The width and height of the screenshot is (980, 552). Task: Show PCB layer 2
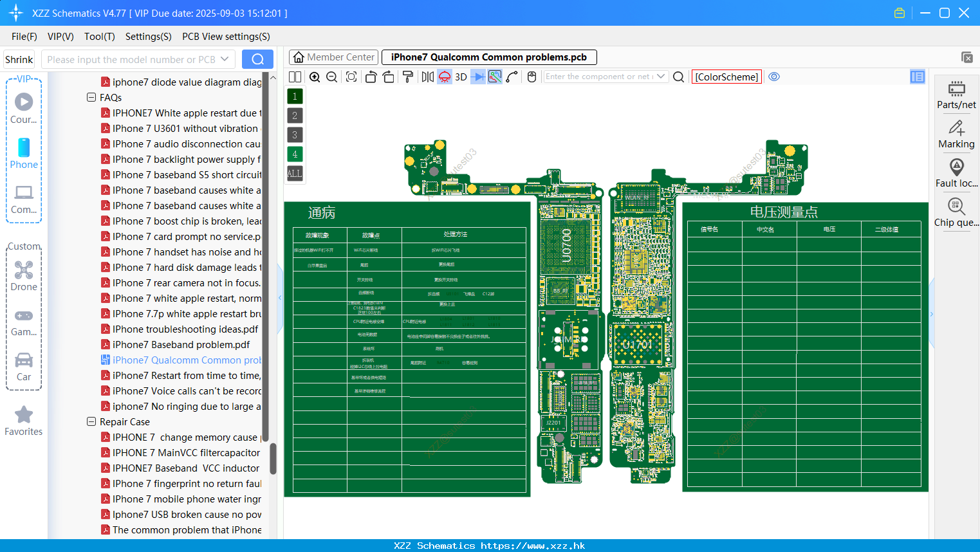pyautogui.click(x=295, y=116)
